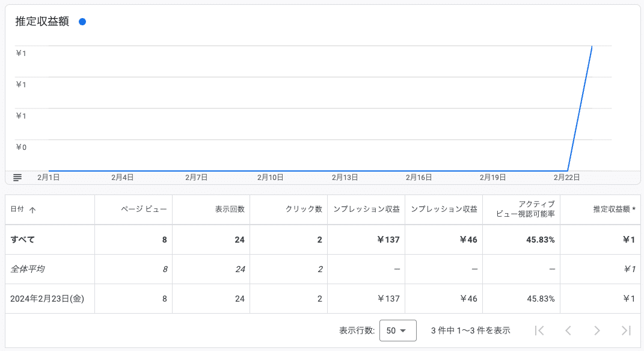Go to the previous results page
Image resolution: width=644 pixels, height=351 pixels.
[x=568, y=330]
